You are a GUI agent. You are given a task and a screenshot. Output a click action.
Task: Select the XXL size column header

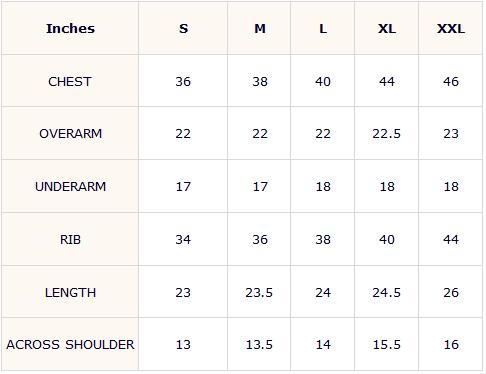point(451,29)
